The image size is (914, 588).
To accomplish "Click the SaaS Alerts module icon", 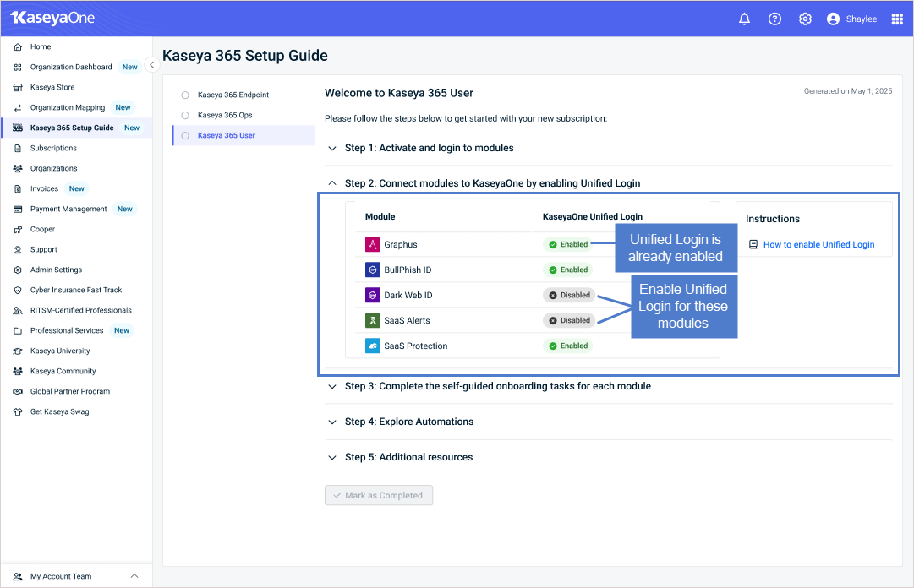I will coord(373,321).
